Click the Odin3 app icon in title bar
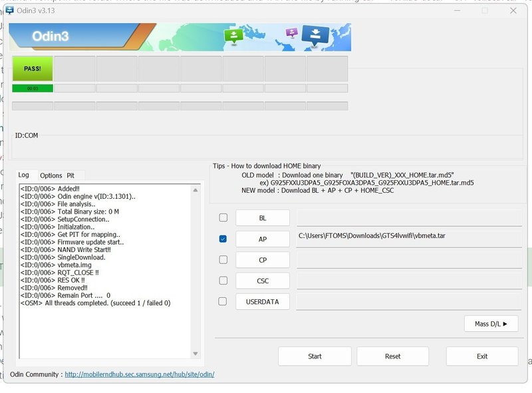Viewport: 532px width, 393px height. coord(10,11)
